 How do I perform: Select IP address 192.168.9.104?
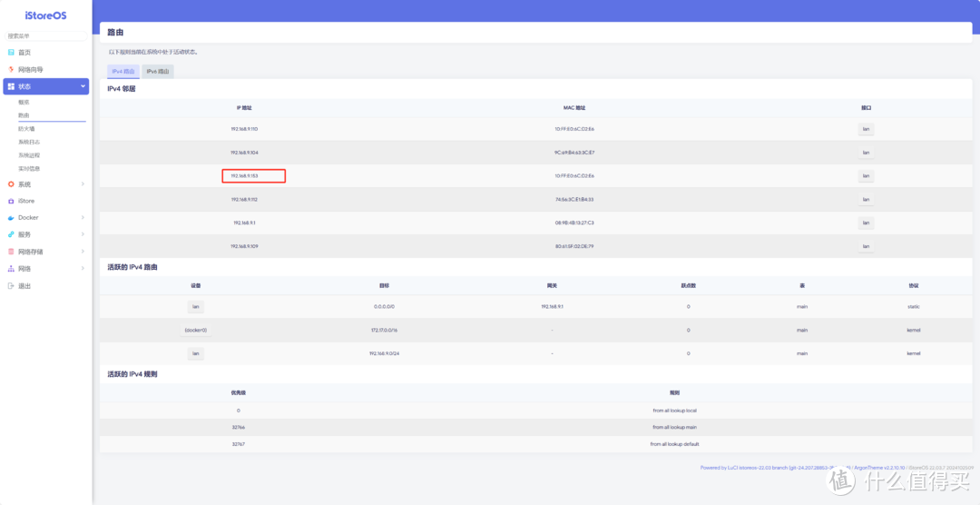[244, 153]
